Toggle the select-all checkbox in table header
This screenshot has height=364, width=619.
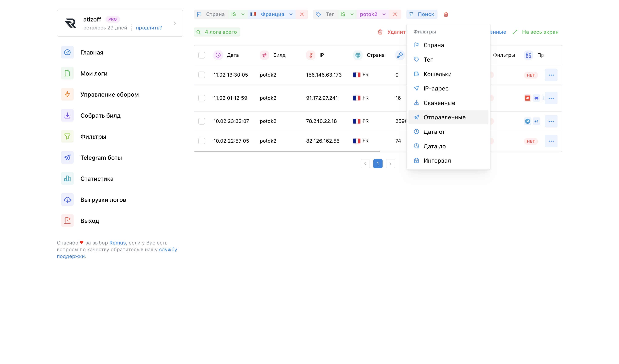(202, 55)
